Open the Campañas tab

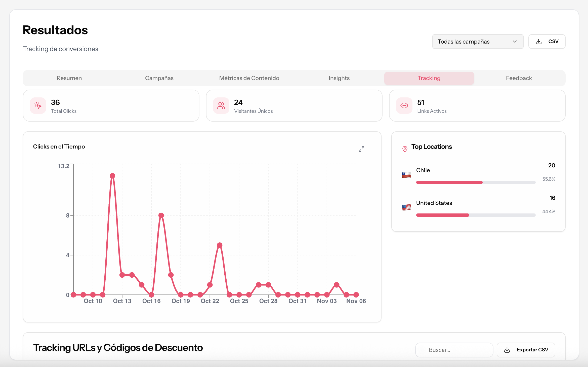[x=159, y=78]
